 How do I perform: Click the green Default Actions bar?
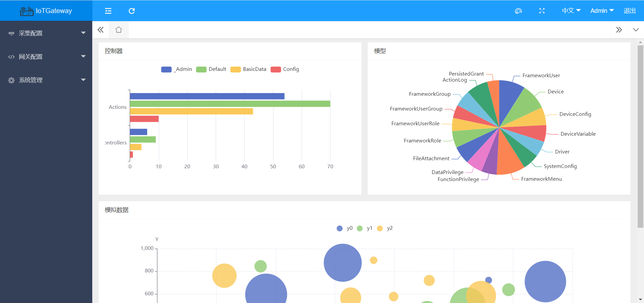230,104
